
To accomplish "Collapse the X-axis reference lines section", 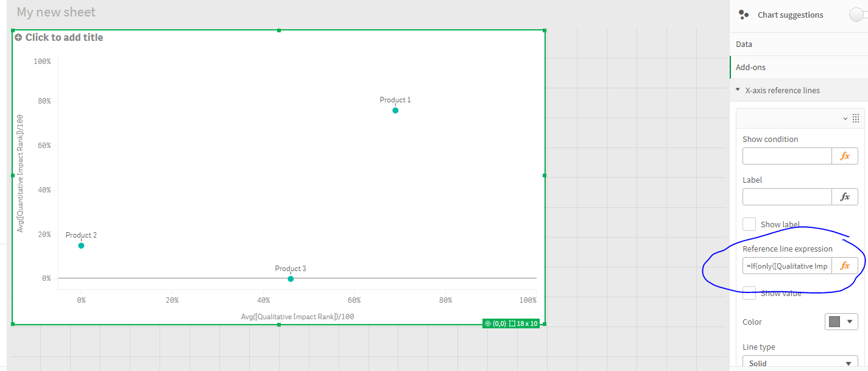I will click(x=736, y=90).
